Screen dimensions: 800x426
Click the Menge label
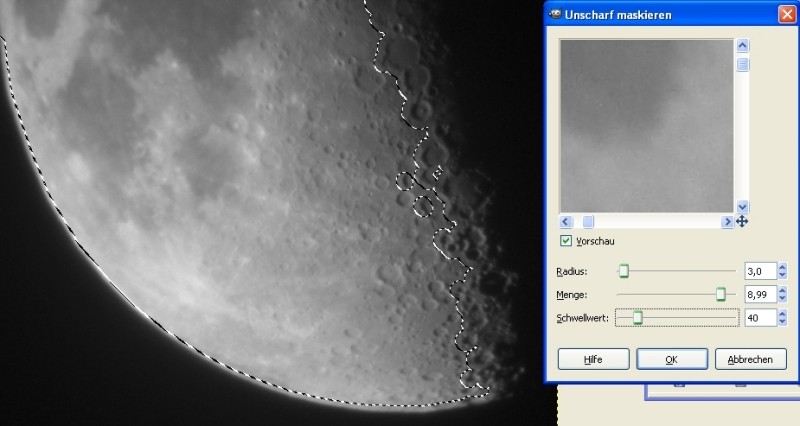571,295
